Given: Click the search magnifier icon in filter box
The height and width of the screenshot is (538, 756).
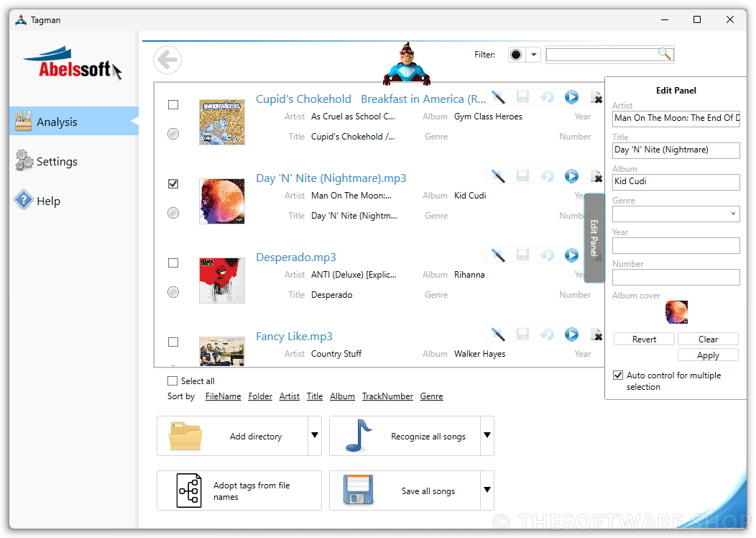Looking at the screenshot, I should [665, 53].
